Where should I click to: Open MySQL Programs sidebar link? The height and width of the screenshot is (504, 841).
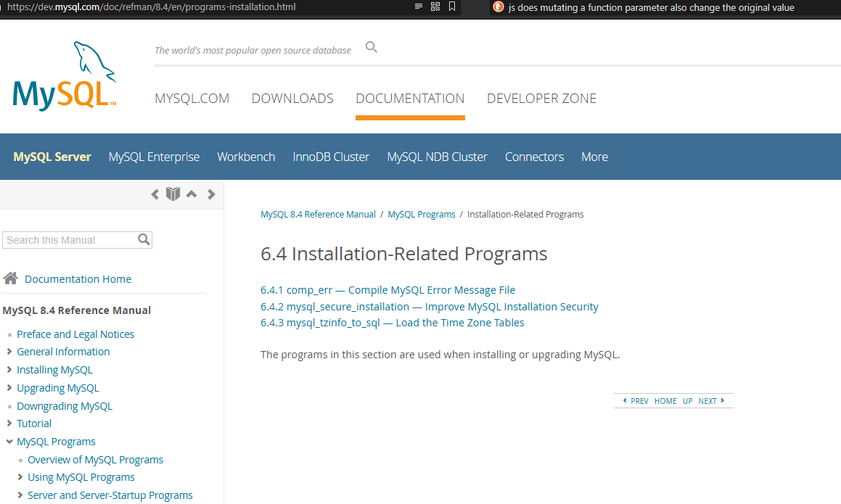[x=56, y=442]
